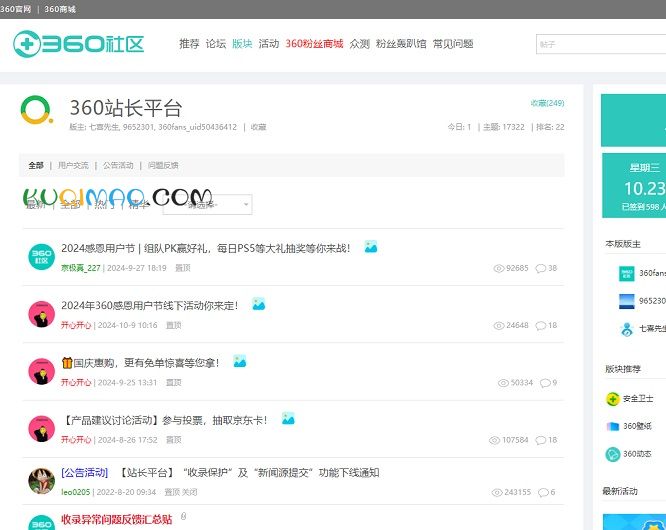Open image icon beside 2024感恩用户节 post
Screen dimensions: 666x530
pos(371,247)
